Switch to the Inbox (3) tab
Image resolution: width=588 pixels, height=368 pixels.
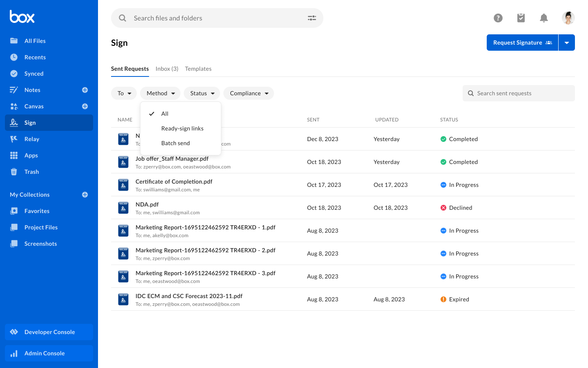pyautogui.click(x=167, y=69)
